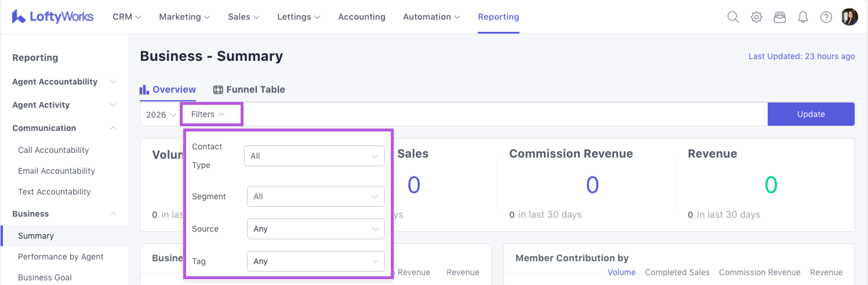Collapse the Filters panel
This screenshot has width=868, height=285.
click(208, 114)
